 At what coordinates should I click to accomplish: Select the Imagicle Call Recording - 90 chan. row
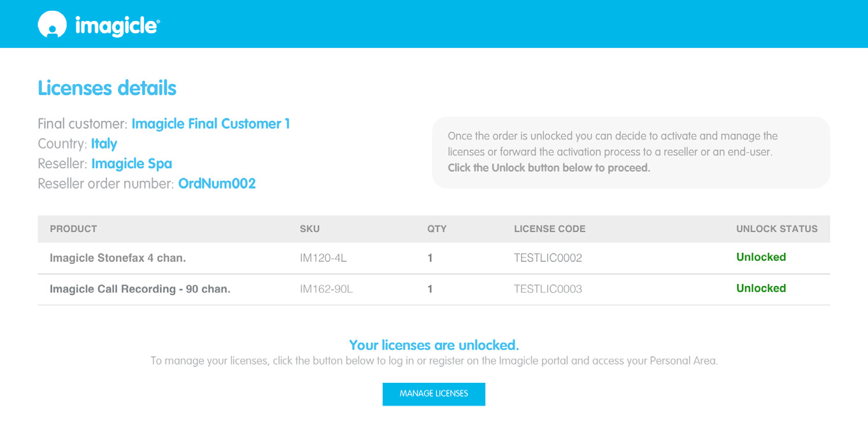point(140,289)
